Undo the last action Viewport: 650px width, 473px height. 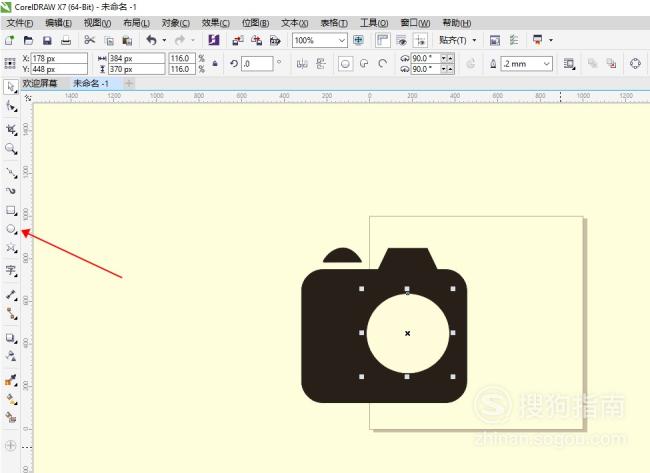coord(151,40)
